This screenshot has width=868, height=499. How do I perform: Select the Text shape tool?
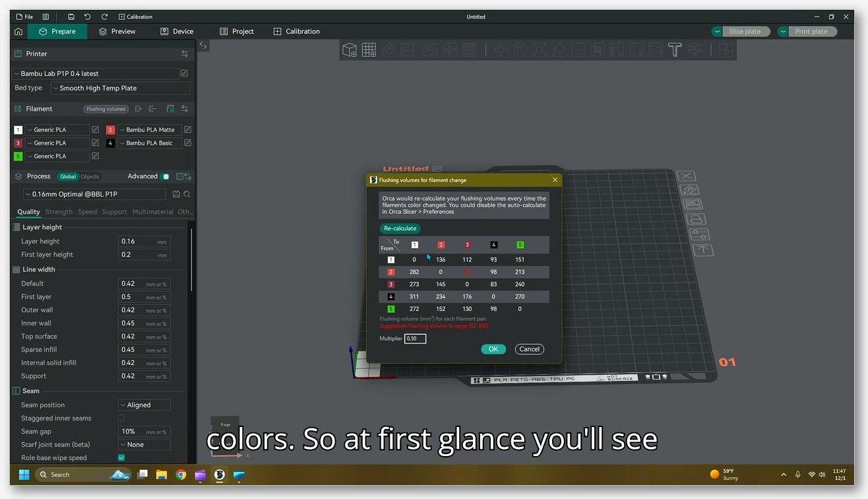point(674,50)
